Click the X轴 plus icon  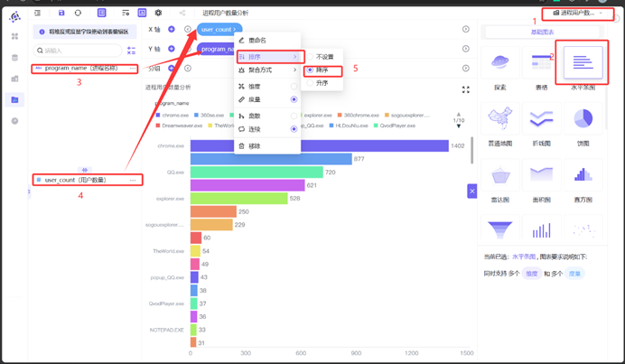[x=172, y=29]
